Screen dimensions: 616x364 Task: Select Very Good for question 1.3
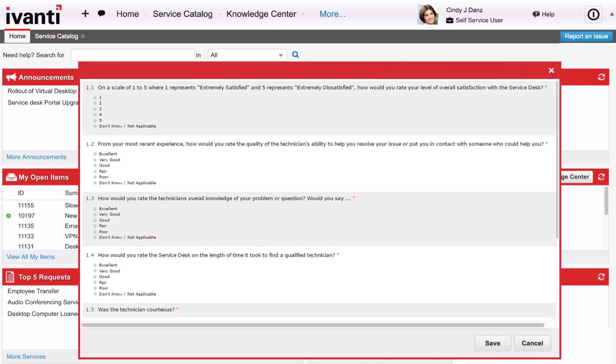coord(95,214)
